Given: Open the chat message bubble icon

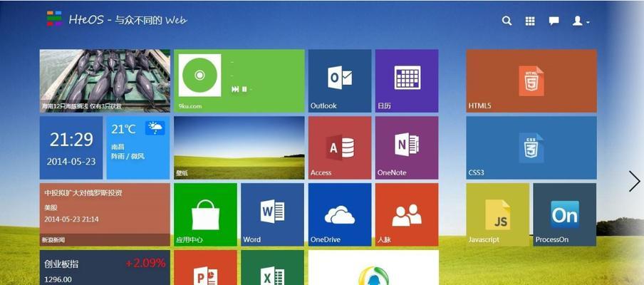Looking at the screenshot, I should click(x=554, y=21).
